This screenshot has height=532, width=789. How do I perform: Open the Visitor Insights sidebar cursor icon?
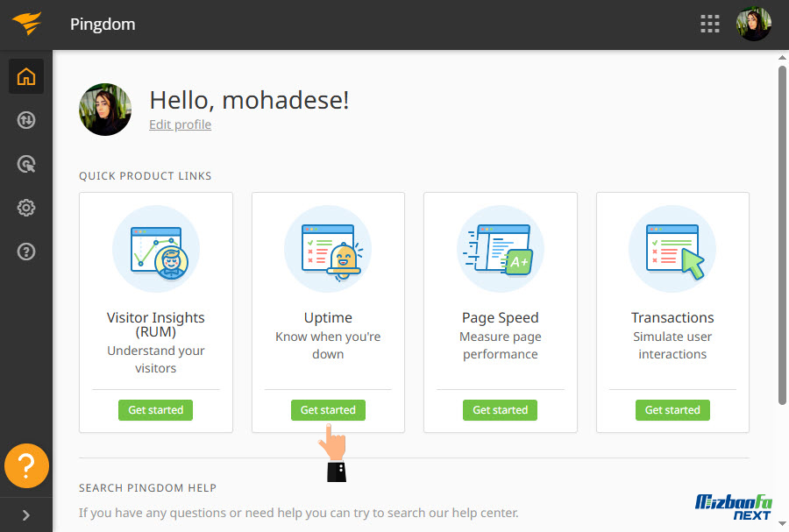[26, 164]
